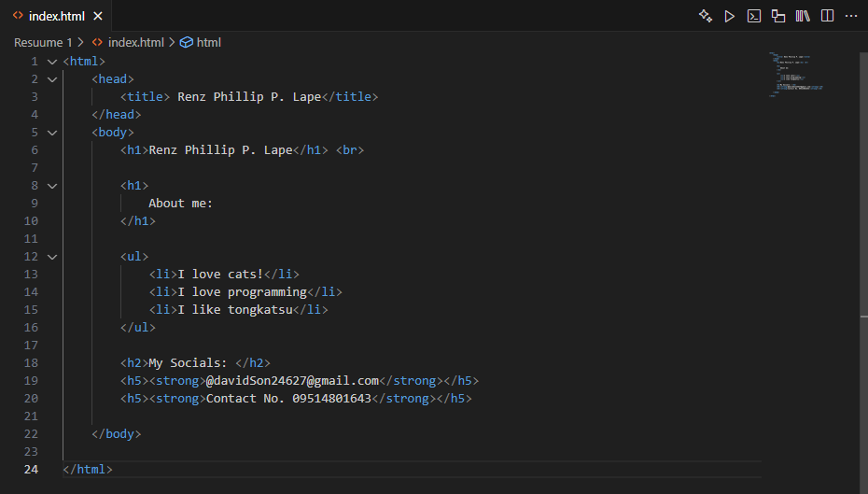This screenshot has height=494, width=868.
Task: Fold the body section on line 5
Action: pyautogui.click(x=52, y=133)
